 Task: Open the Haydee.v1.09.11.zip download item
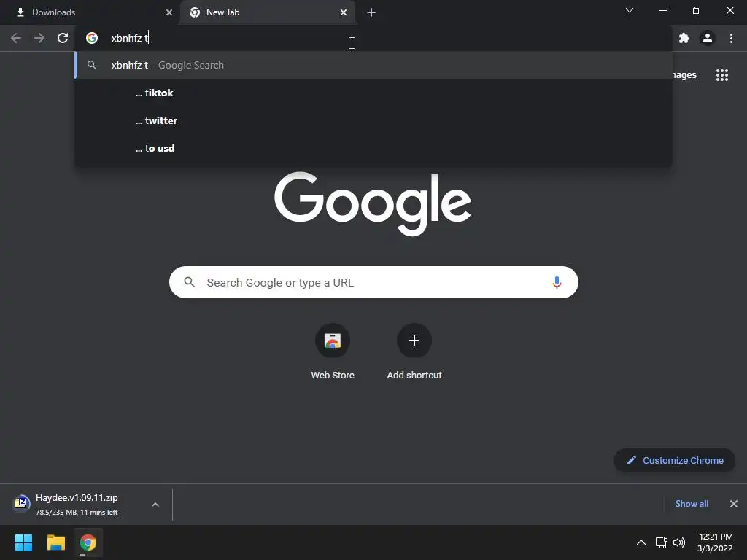click(x=76, y=505)
